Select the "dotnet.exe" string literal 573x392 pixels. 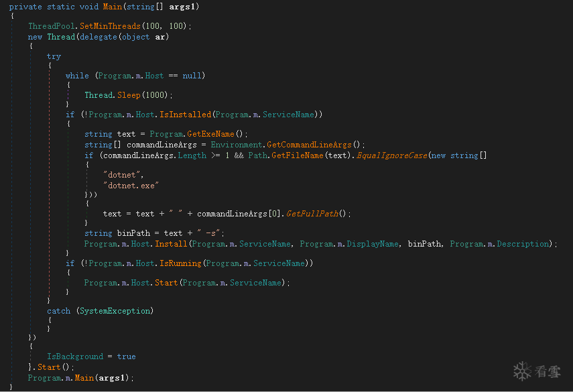[131, 186]
